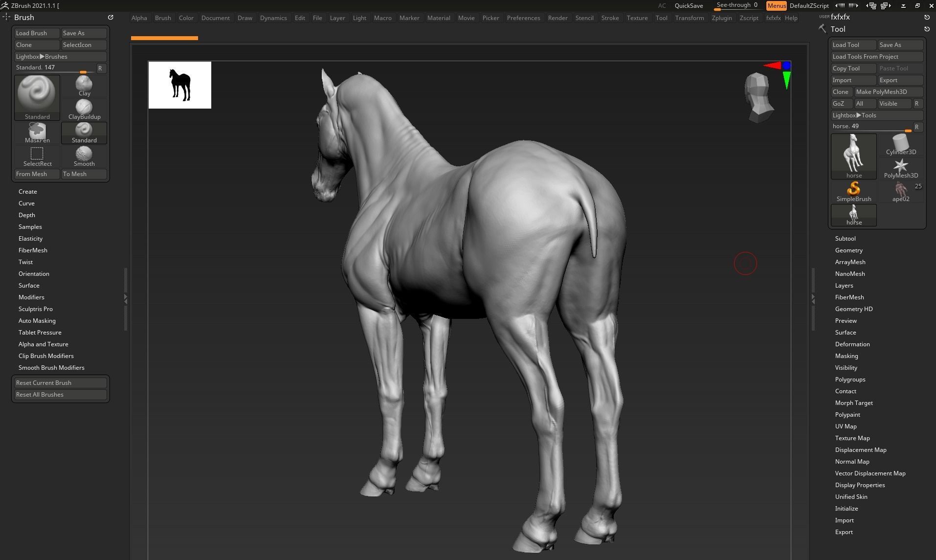Enable See-through mode in the title bar
The height and width of the screenshot is (560, 936).
tap(736, 5)
